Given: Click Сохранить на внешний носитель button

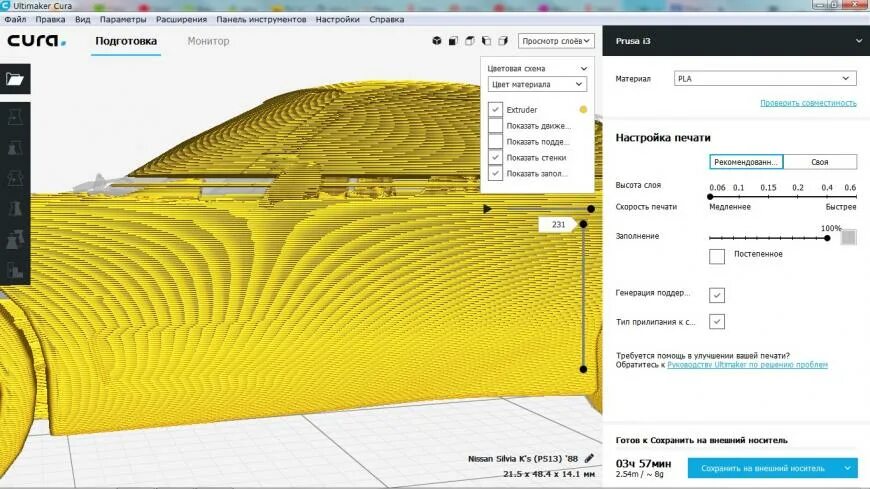Looking at the screenshot, I should [x=763, y=468].
